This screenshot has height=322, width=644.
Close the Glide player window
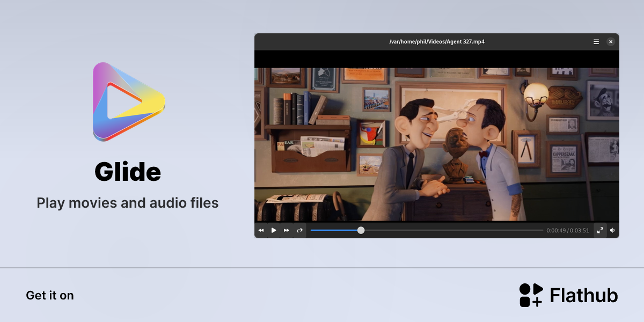coord(611,41)
